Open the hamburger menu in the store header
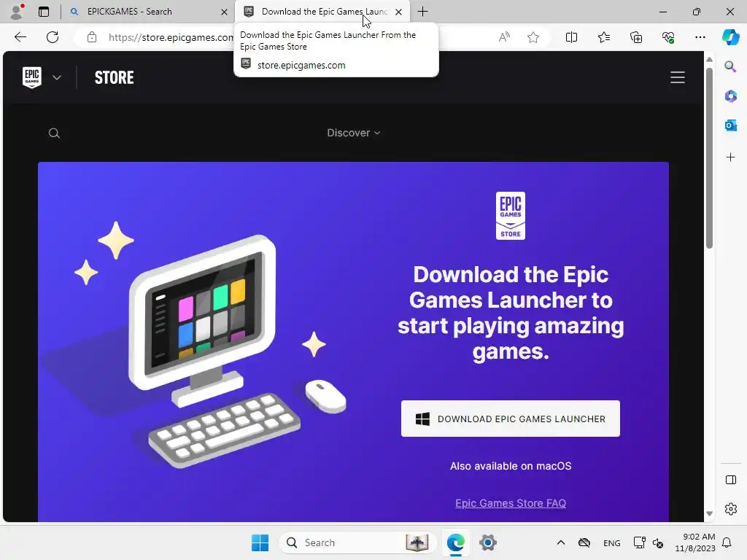 click(678, 77)
